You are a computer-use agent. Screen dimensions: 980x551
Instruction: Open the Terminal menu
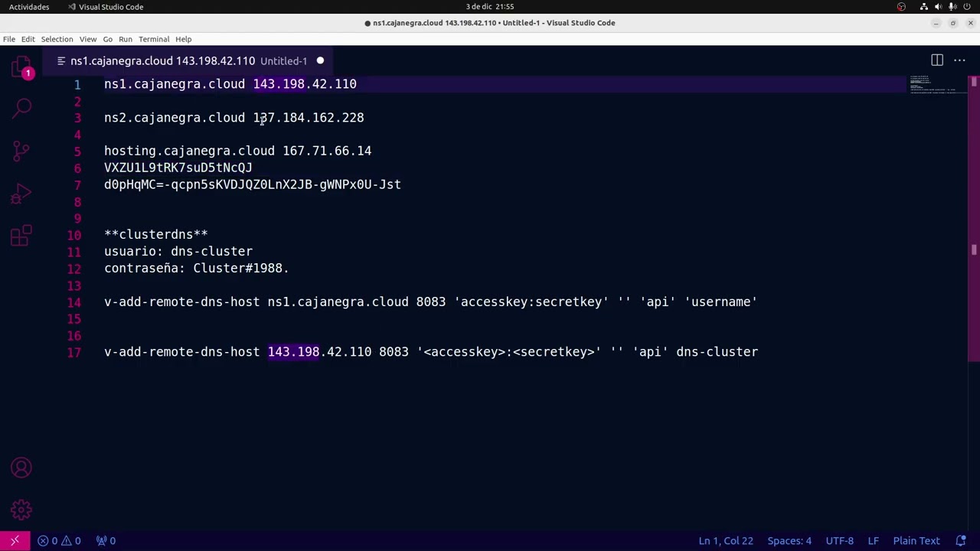154,39
